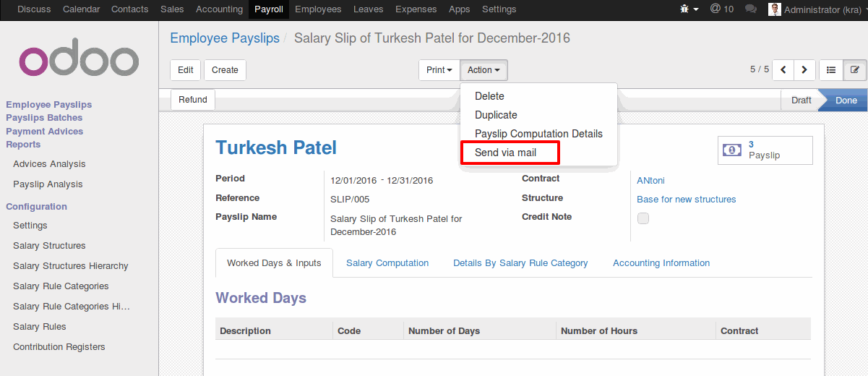Go back to Employee Payslips breadcrumb
868x376 pixels.
[225, 38]
